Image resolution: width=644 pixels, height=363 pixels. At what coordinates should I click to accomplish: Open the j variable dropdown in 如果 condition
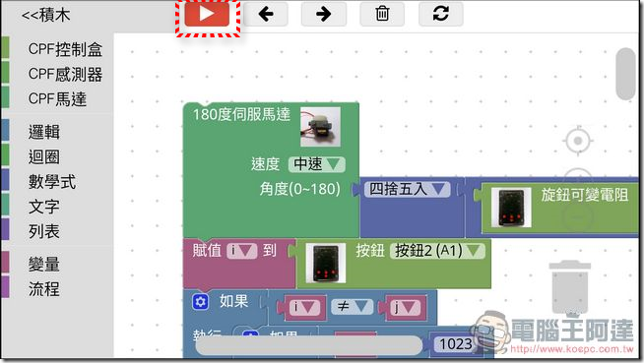coord(405,307)
